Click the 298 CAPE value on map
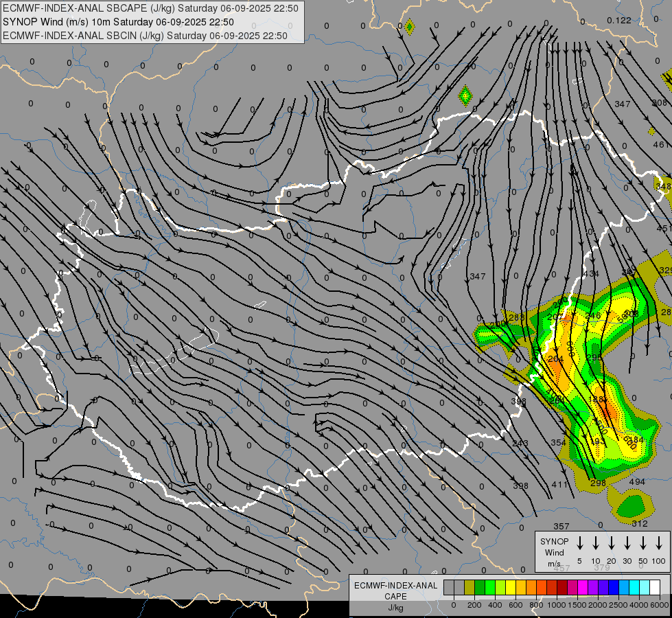Image resolution: width=672 pixels, height=618 pixels. (x=598, y=483)
